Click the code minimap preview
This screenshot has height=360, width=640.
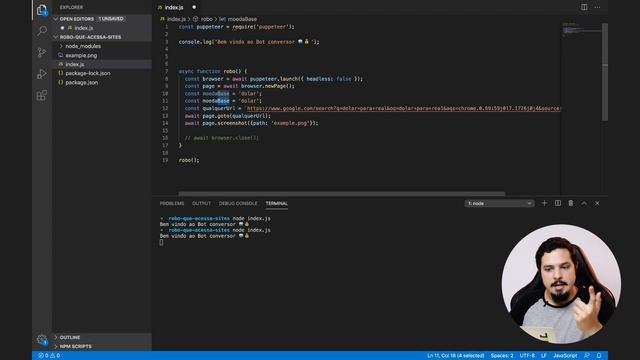581,29
